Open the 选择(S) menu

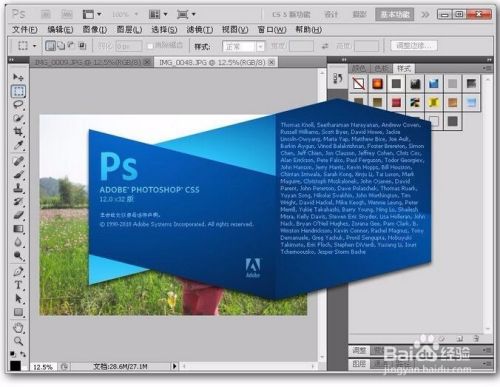pos(164,30)
